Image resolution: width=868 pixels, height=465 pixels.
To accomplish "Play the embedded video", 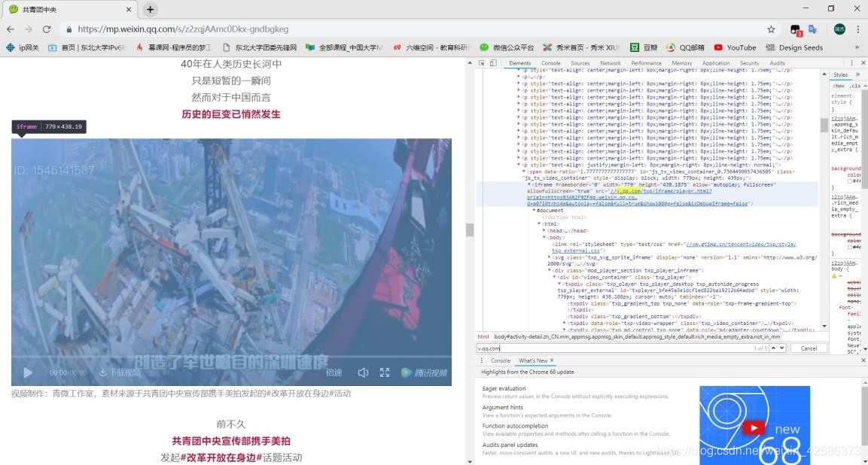I will (x=28, y=372).
